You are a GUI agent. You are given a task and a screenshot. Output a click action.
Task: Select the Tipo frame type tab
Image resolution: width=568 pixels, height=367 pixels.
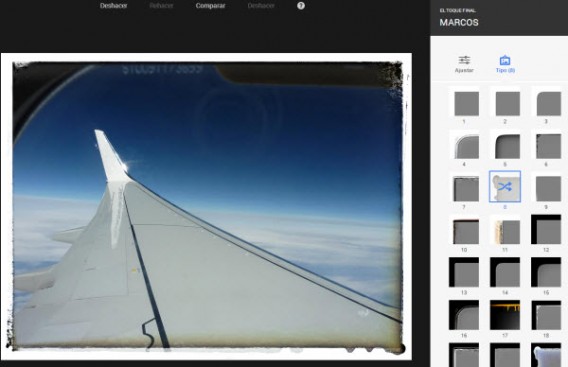click(505, 64)
